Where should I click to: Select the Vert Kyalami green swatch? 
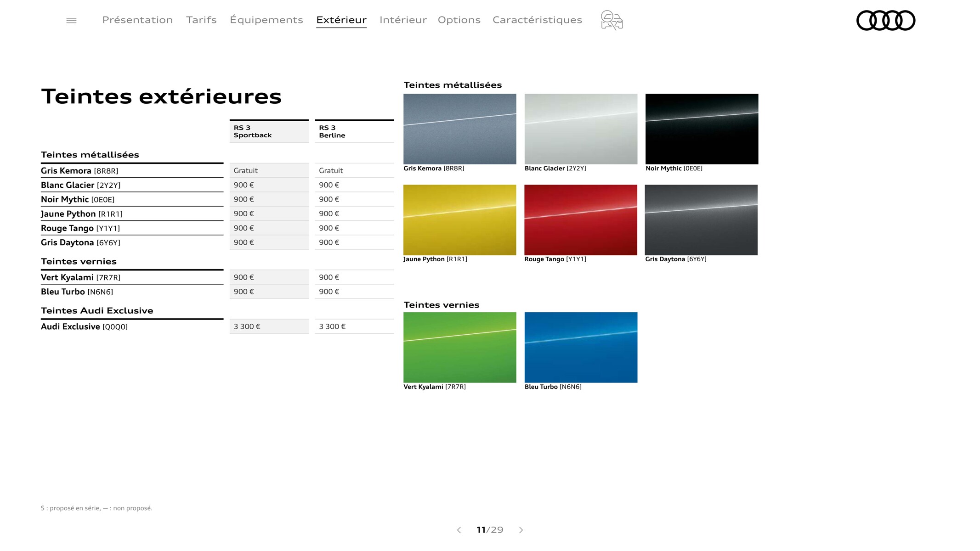(x=460, y=348)
